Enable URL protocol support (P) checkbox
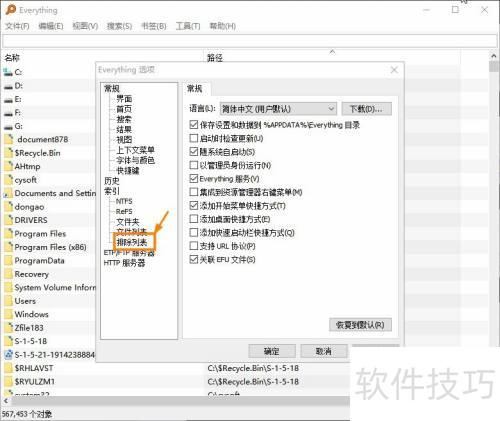Viewport: 500px width, 421px height. [194, 246]
